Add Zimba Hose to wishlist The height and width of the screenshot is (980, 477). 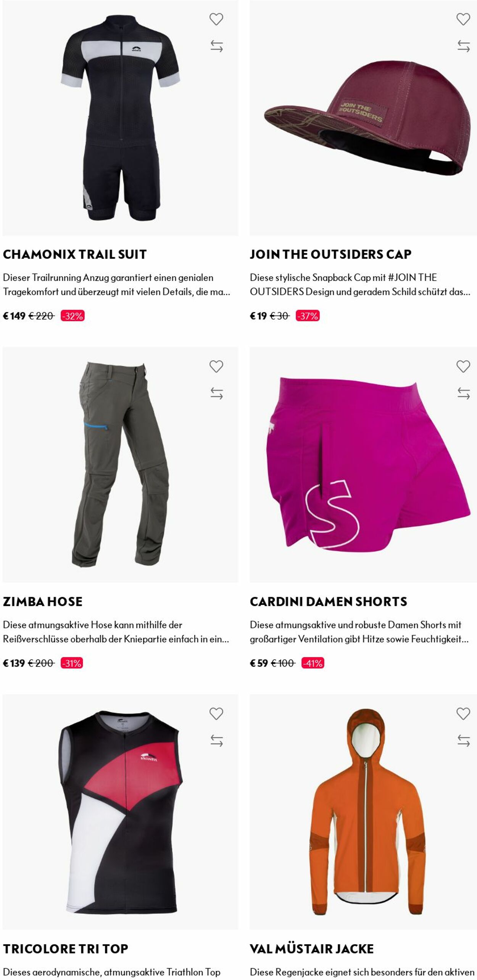click(216, 366)
